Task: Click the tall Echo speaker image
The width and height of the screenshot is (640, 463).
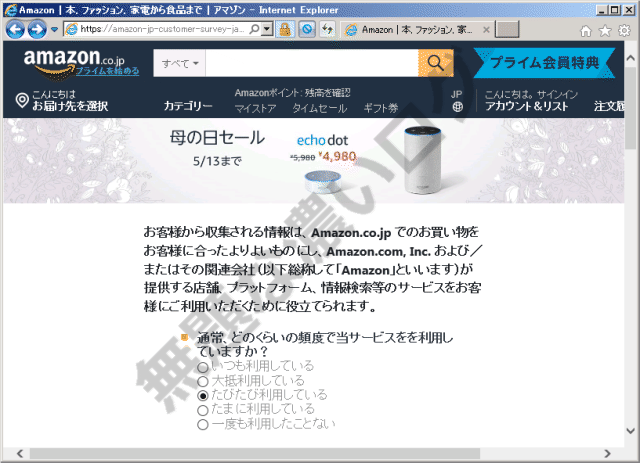Action: click(x=422, y=160)
